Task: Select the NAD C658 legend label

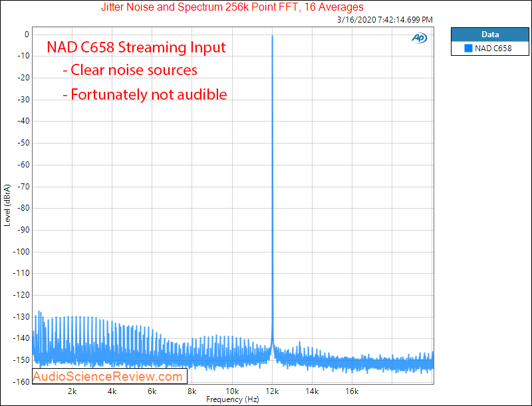Action: pos(493,48)
